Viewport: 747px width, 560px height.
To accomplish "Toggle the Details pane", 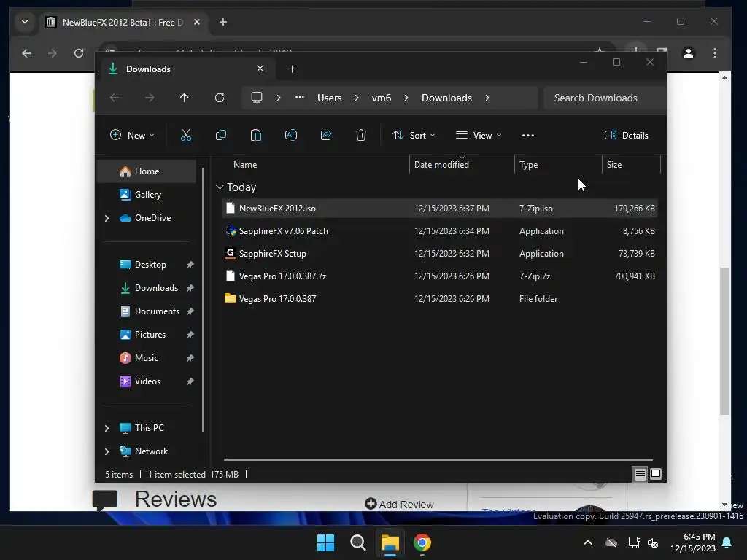I will coord(626,135).
